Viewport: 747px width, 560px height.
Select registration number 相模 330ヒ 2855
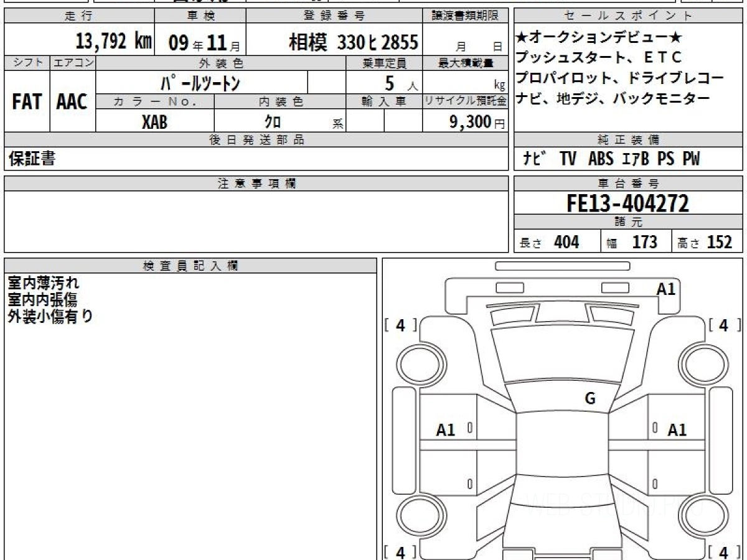(353, 42)
